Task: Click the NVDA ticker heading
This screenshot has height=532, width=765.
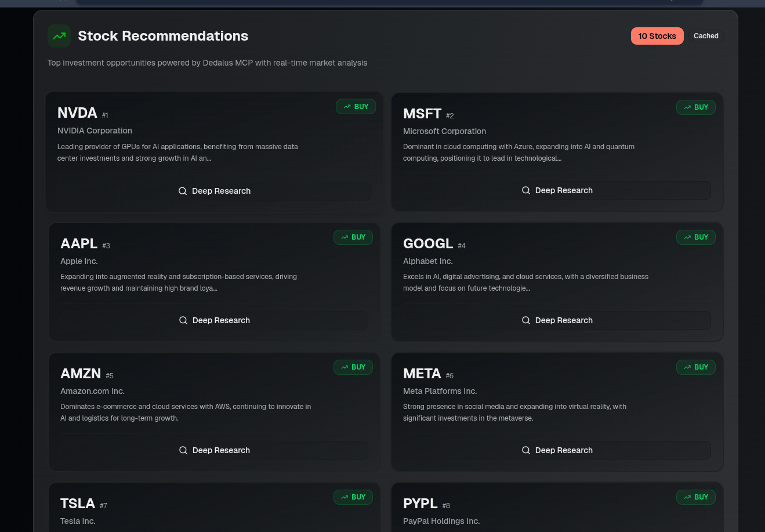Action: point(77,113)
